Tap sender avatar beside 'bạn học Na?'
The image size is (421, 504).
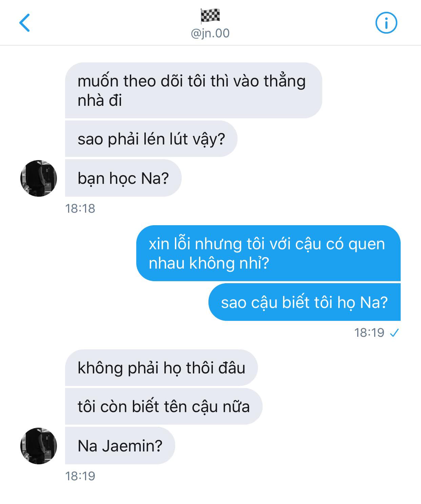pos(39,178)
